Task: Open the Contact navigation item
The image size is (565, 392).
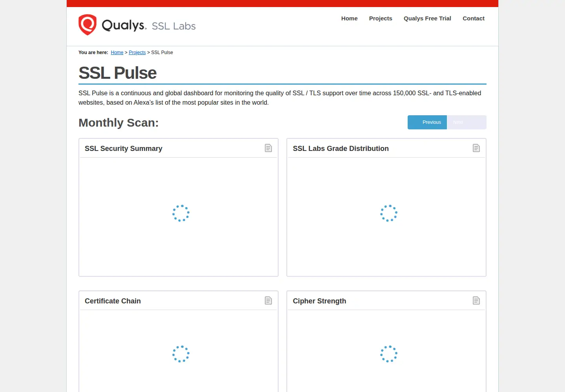Action: (x=474, y=18)
